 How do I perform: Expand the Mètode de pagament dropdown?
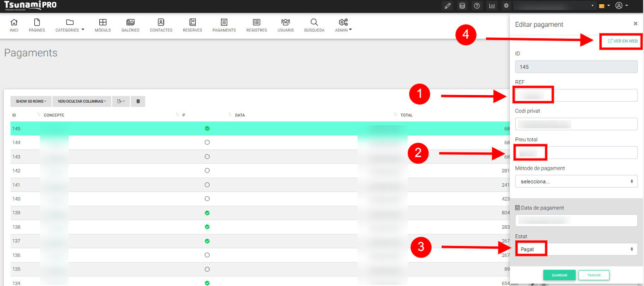click(x=576, y=181)
